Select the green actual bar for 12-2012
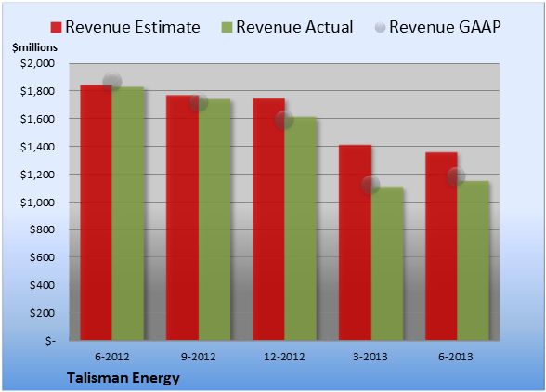Screen dimensions: 546x392 click(x=301, y=229)
